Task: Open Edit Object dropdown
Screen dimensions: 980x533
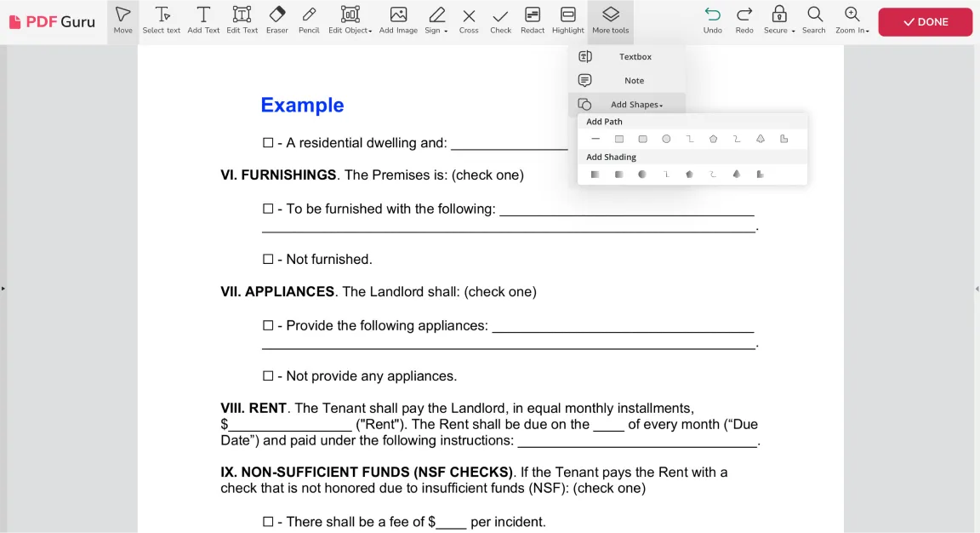Action: pos(350,20)
